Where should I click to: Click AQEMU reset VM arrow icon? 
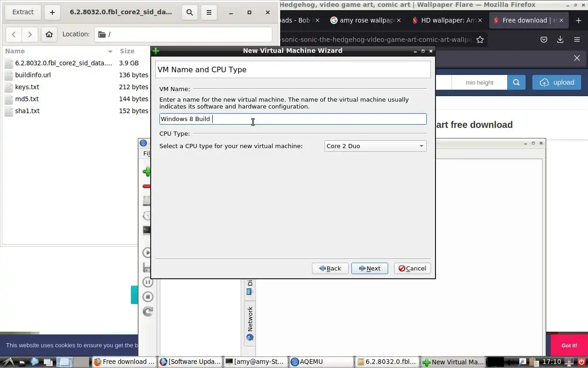pos(147,311)
